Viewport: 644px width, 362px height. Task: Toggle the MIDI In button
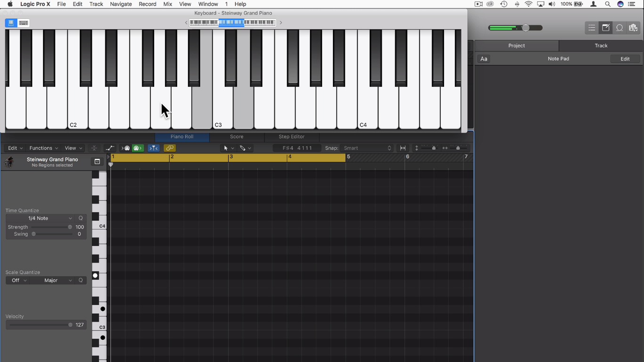tap(126, 148)
